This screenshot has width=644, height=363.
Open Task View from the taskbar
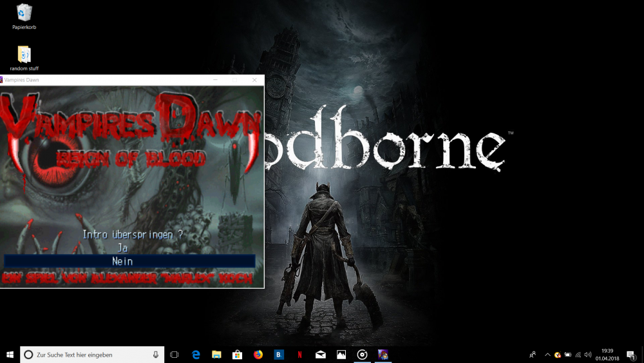point(174,355)
